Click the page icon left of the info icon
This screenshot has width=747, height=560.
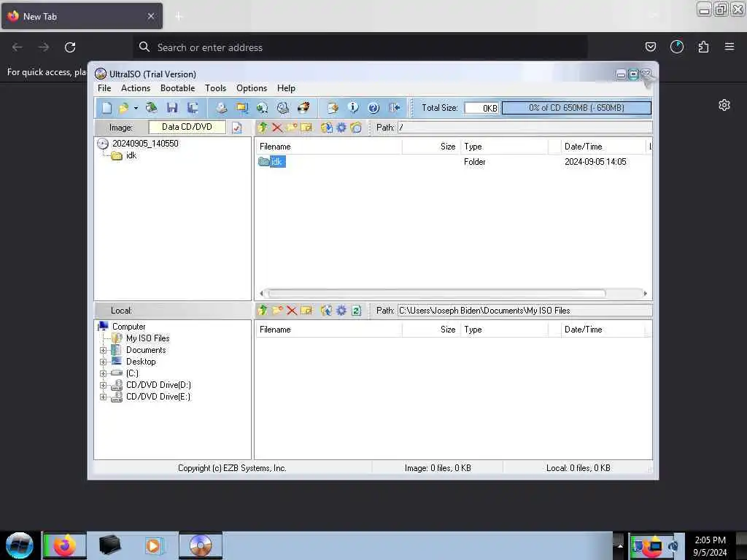pos(333,108)
